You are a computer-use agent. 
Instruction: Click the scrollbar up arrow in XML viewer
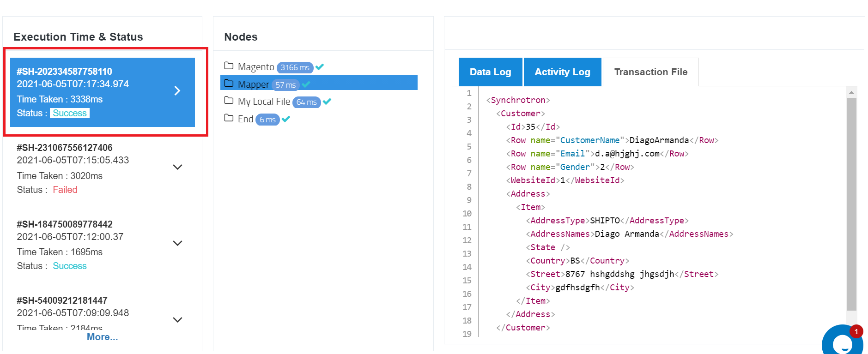(851, 92)
